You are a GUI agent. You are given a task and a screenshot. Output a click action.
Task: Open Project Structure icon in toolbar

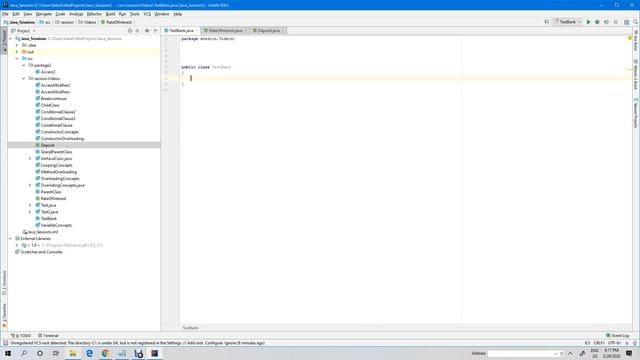(x=626, y=22)
